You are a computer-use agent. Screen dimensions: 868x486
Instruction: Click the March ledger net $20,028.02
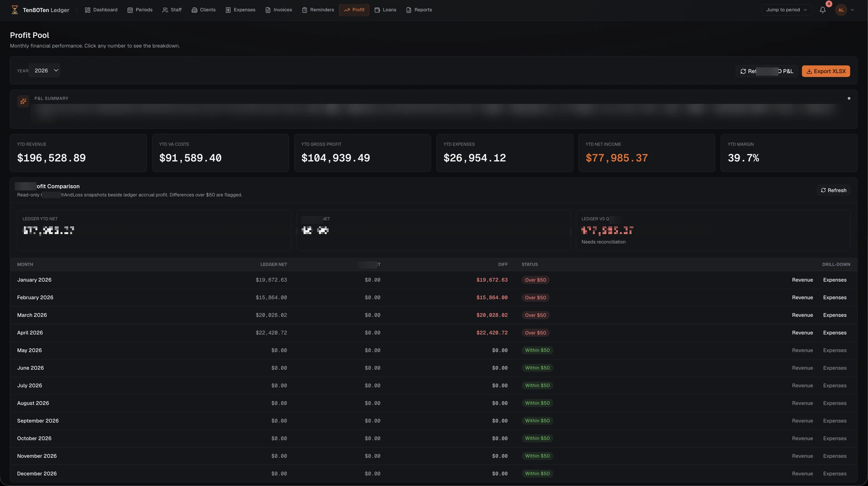(x=271, y=315)
